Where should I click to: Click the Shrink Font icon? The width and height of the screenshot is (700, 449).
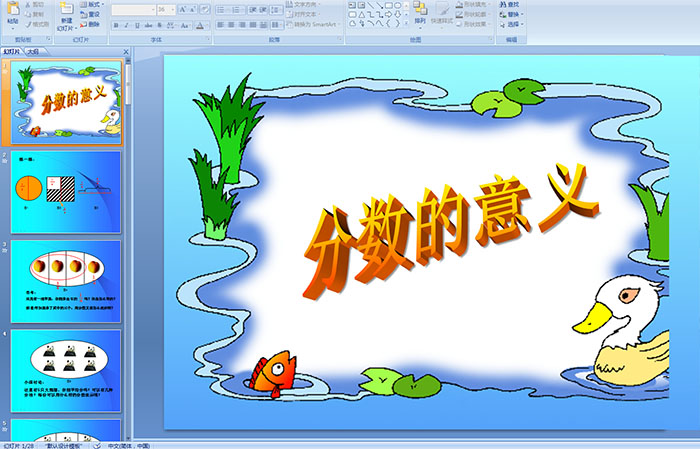point(193,9)
